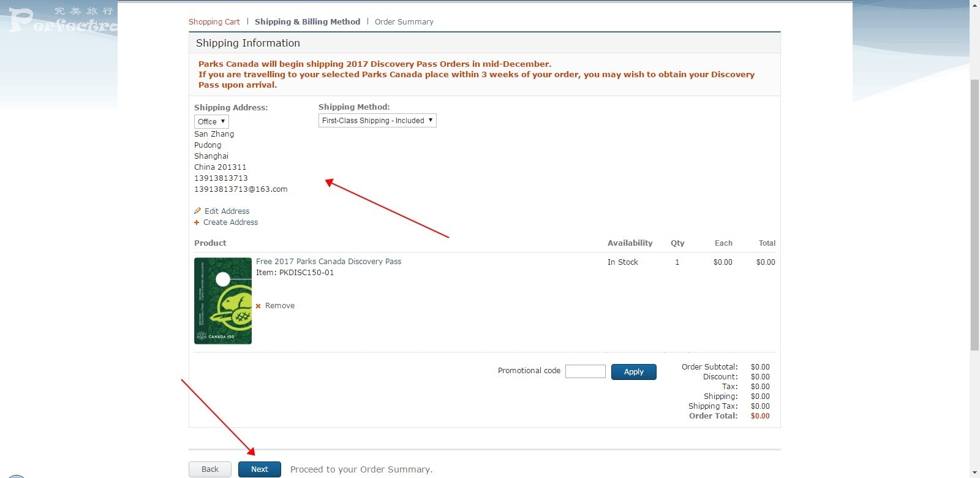Click the Discount label
The height and width of the screenshot is (478, 980).
(720, 377)
